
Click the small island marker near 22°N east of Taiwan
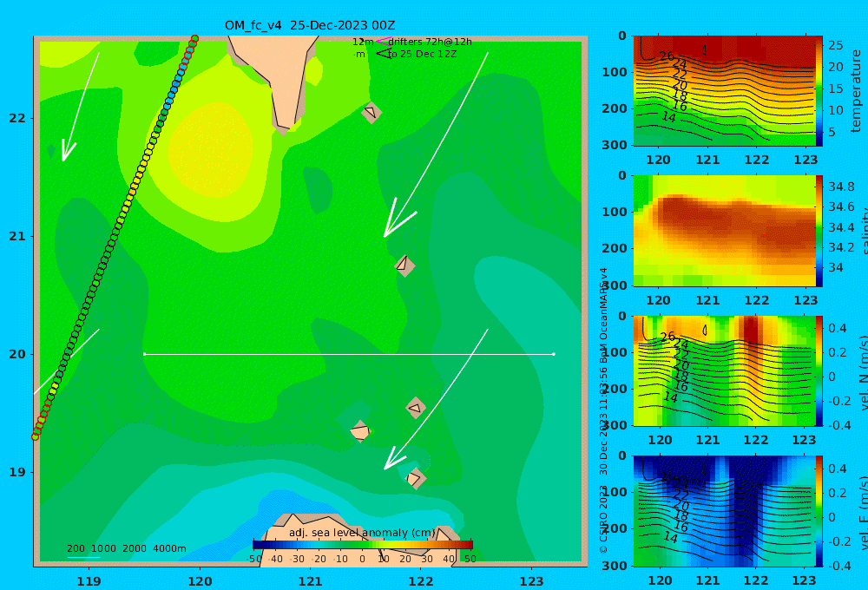372,112
